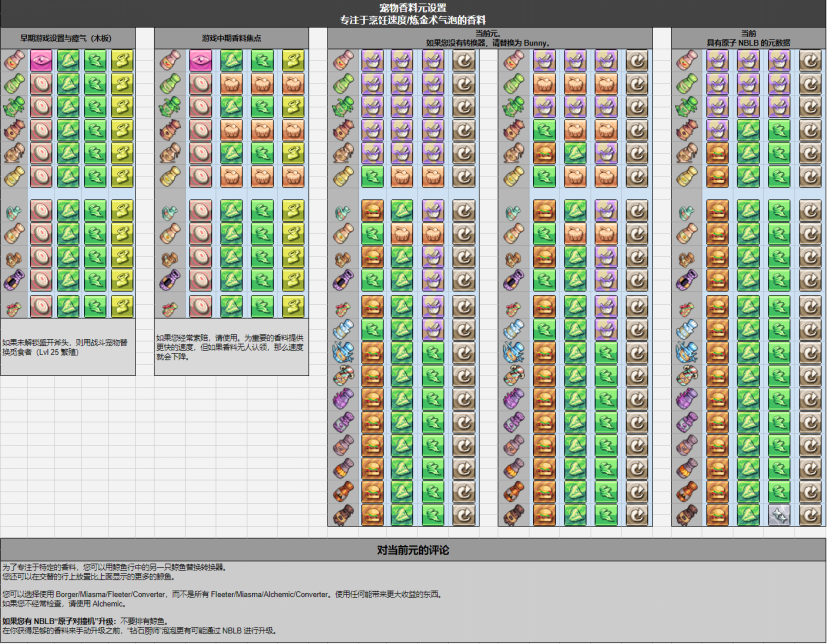Select the icy blue spiked bottle in the left current-meta grid
The height and width of the screenshot is (644, 828).
(x=344, y=353)
